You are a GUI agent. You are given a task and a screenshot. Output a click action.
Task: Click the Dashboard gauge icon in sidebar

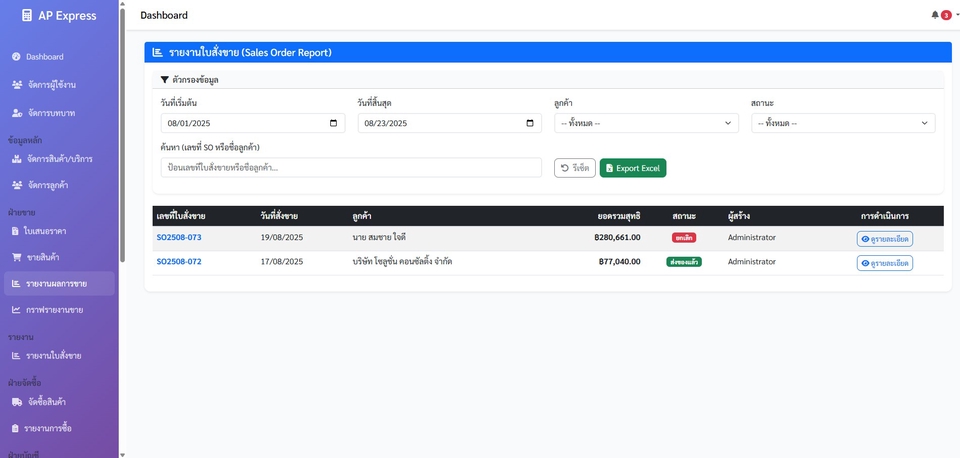click(x=16, y=57)
